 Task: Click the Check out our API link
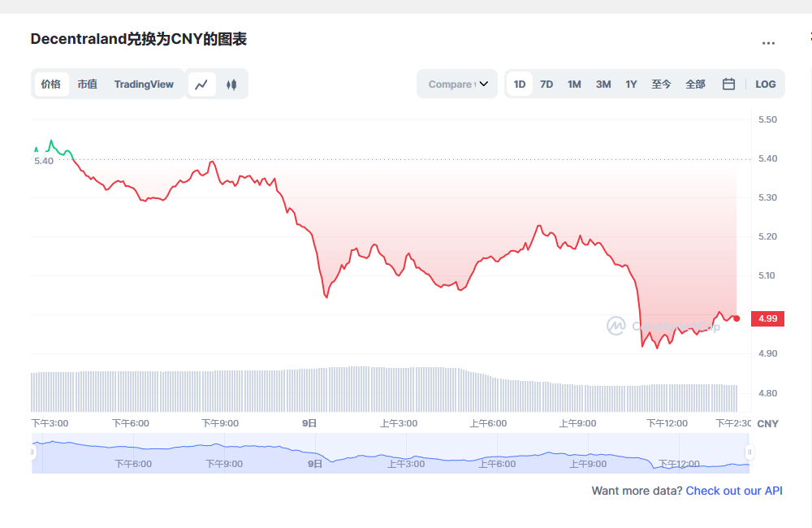[734, 491]
